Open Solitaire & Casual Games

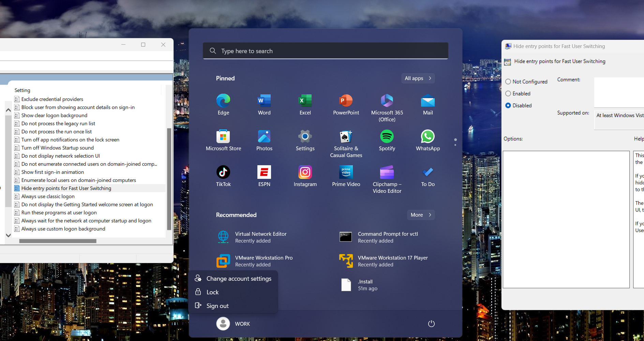pyautogui.click(x=346, y=144)
